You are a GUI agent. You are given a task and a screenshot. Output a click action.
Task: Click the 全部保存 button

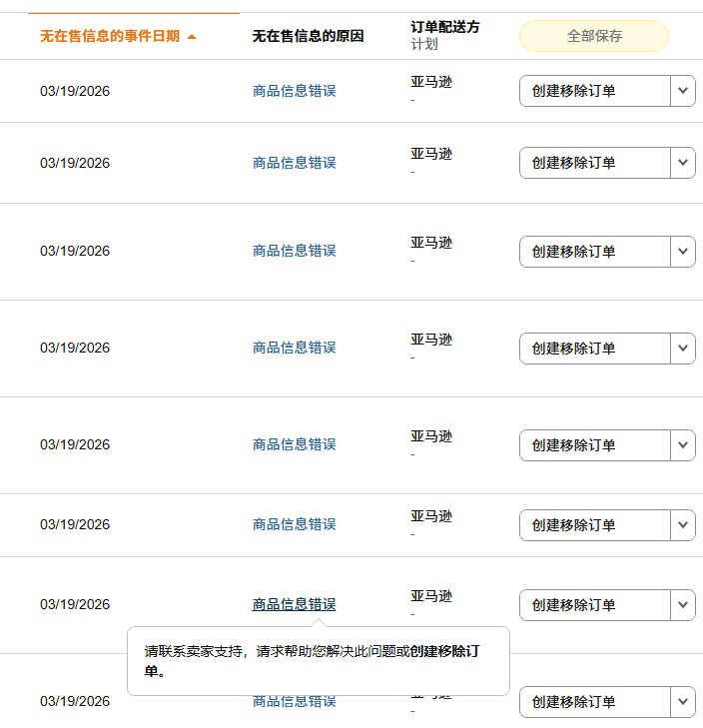[x=594, y=36]
